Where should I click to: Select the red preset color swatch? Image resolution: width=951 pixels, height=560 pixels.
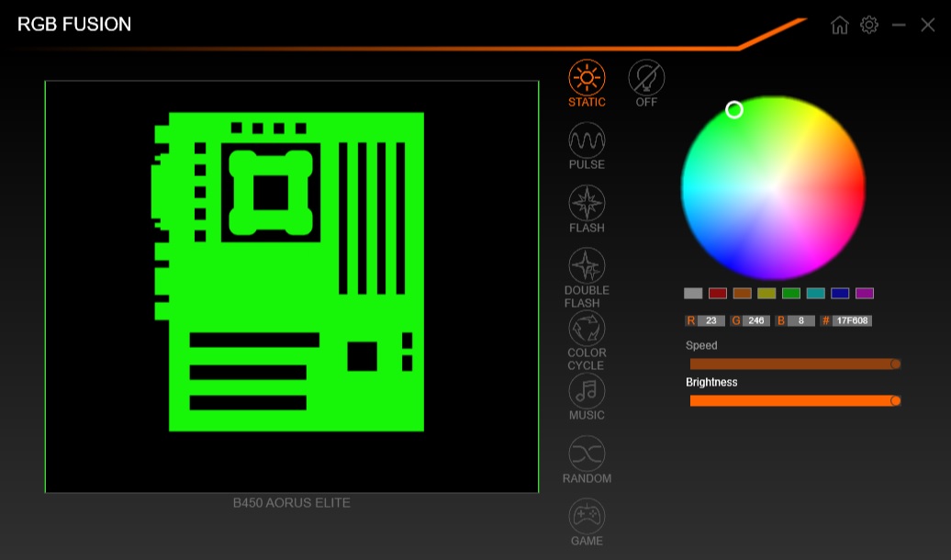(715, 292)
